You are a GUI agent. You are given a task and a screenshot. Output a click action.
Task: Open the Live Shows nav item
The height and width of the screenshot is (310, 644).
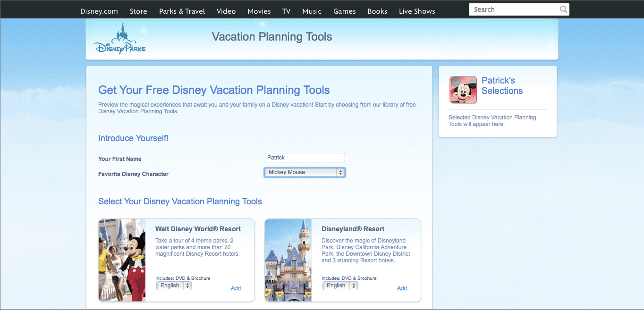(417, 11)
